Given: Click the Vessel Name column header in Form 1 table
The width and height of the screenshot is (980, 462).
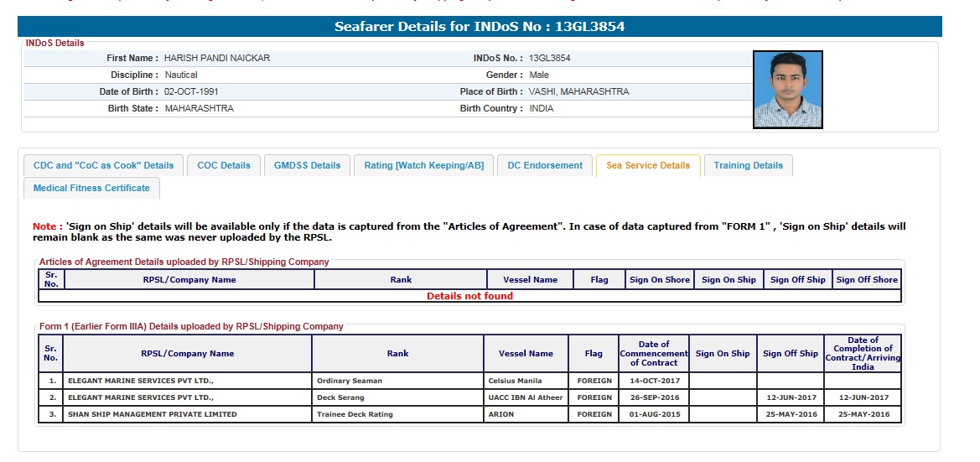Looking at the screenshot, I should point(526,354).
